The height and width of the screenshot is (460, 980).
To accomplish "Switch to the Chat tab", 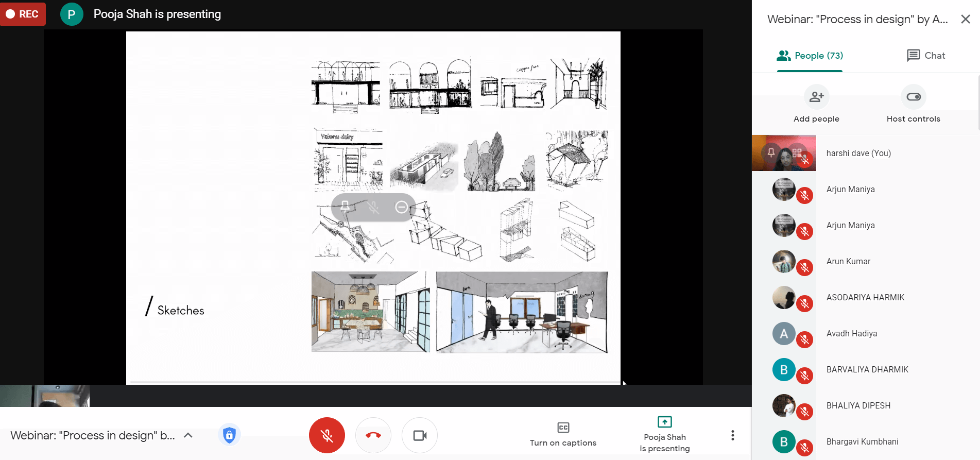I will 925,56.
